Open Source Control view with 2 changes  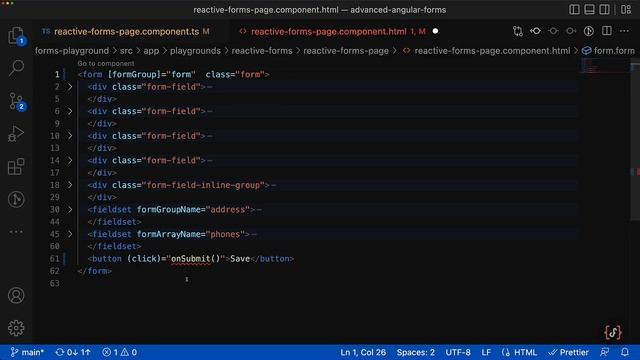pyautogui.click(x=16, y=101)
